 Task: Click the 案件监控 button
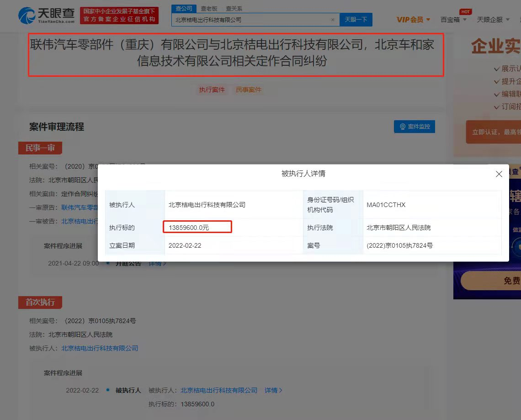(x=414, y=127)
